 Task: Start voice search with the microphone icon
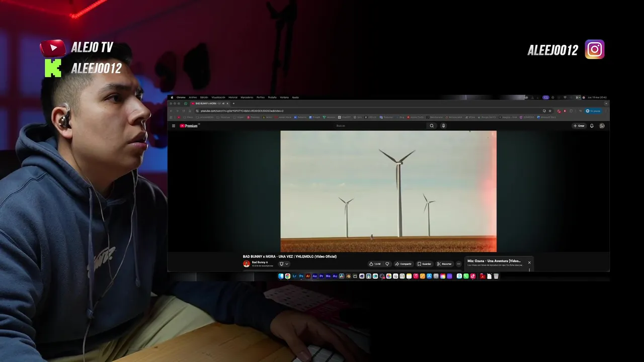pos(443,126)
